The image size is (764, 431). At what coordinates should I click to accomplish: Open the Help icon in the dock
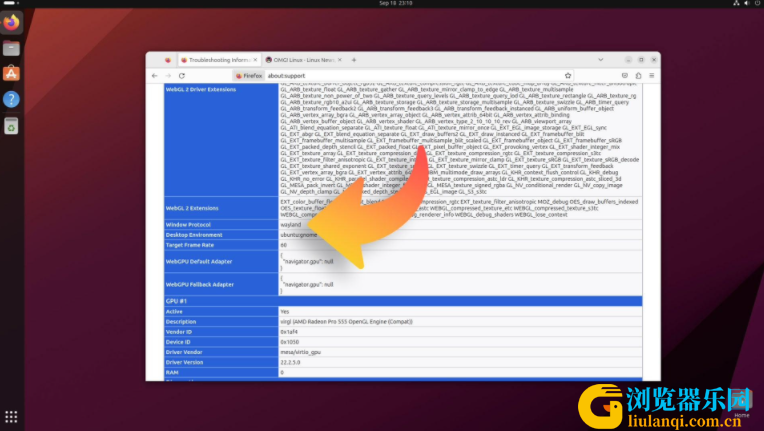(x=11, y=99)
